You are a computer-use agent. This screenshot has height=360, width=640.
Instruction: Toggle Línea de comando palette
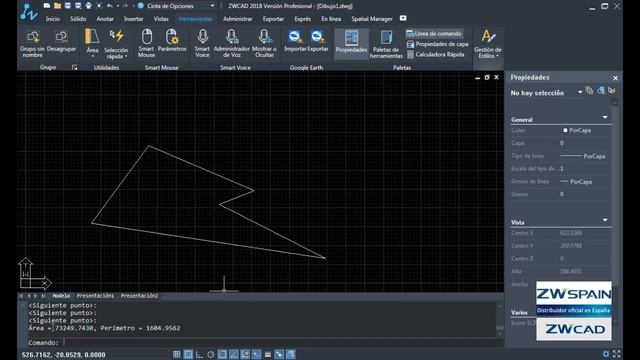tap(434, 33)
